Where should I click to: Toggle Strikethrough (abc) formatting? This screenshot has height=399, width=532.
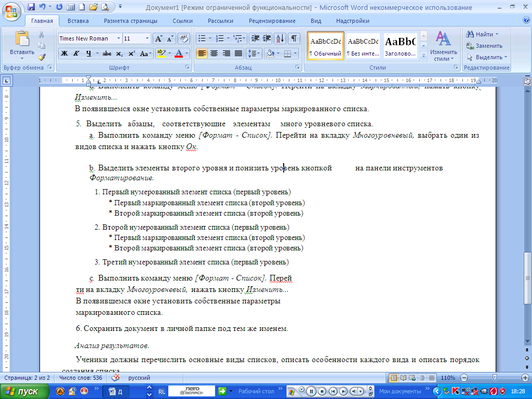[107, 54]
